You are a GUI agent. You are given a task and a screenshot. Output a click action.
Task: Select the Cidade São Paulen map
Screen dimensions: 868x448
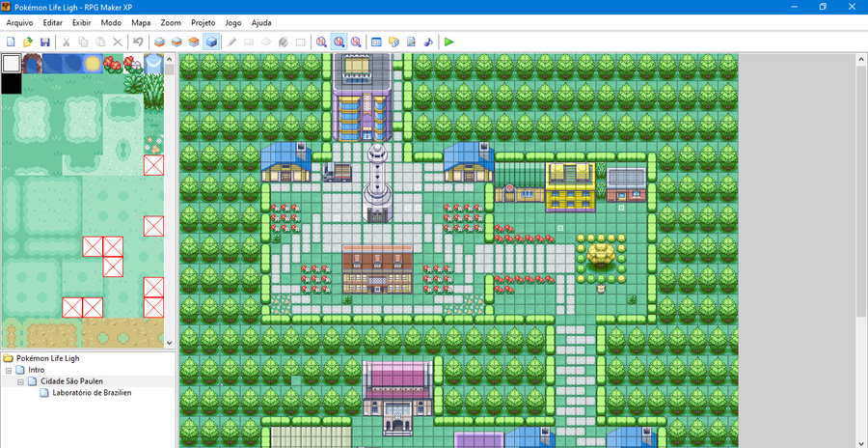(x=71, y=381)
